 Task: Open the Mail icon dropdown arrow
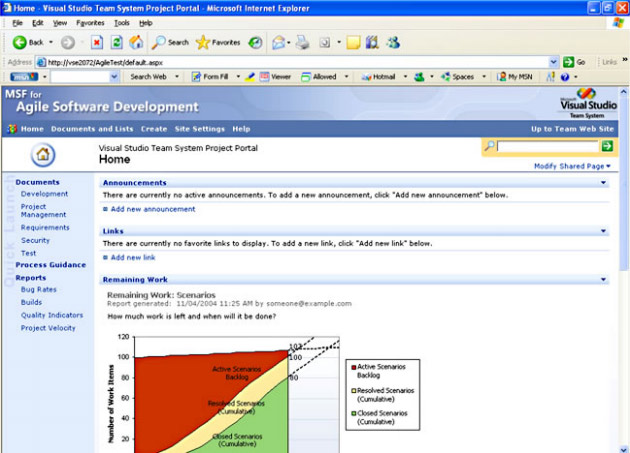(x=289, y=42)
